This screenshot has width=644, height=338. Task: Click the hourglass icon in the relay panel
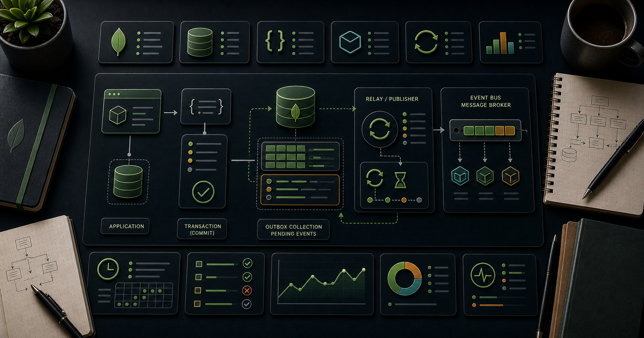point(400,180)
